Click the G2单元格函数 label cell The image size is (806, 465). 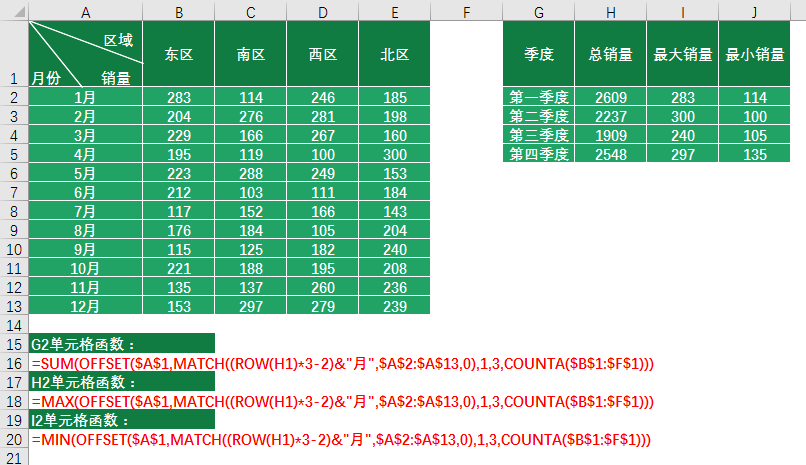click(x=122, y=343)
